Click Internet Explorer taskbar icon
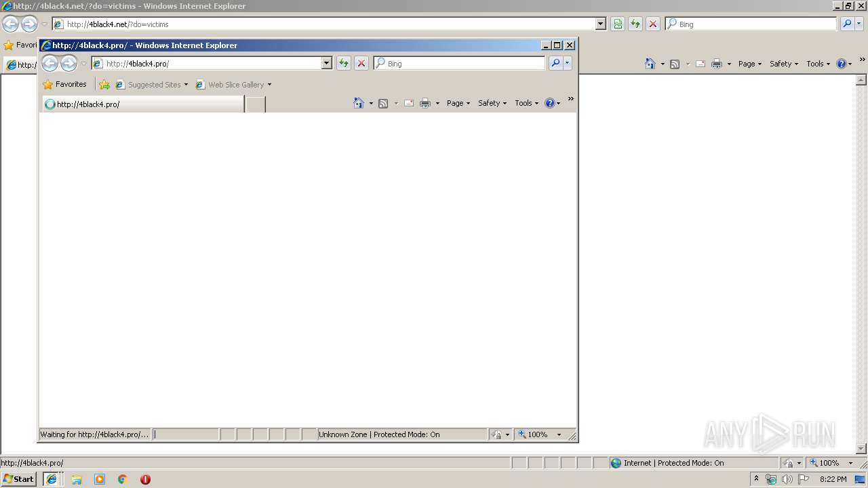Image resolution: width=868 pixels, height=488 pixels. (52, 479)
